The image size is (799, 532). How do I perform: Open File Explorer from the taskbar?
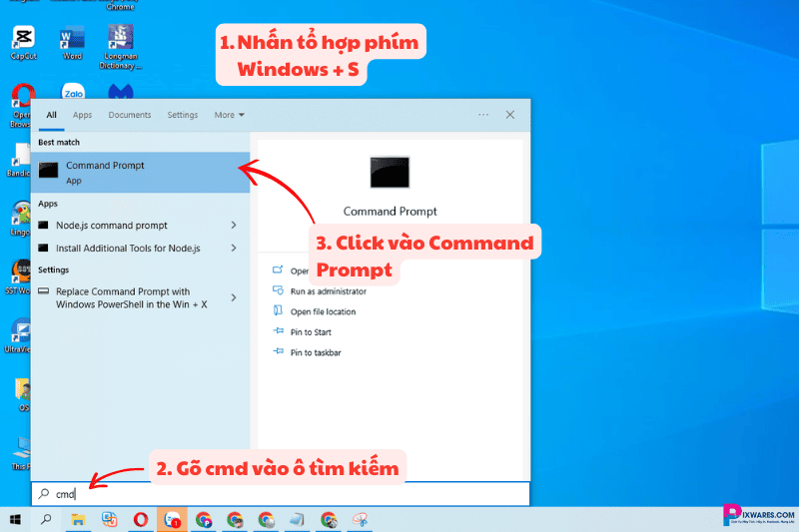pyautogui.click(x=78, y=519)
